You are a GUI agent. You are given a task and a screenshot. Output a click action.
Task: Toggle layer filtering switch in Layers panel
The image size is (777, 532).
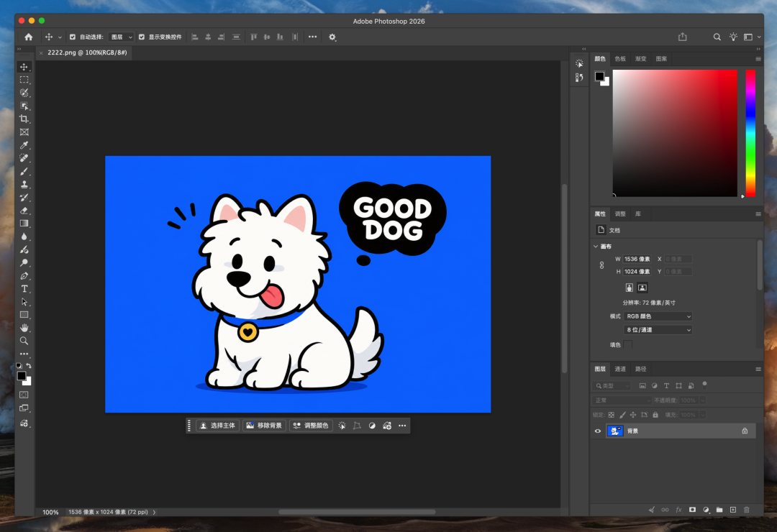(704, 385)
